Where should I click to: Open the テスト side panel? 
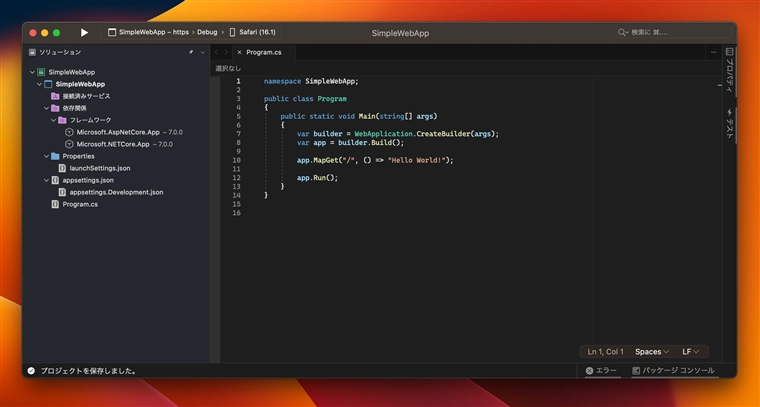pyautogui.click(x=729, y=124)
